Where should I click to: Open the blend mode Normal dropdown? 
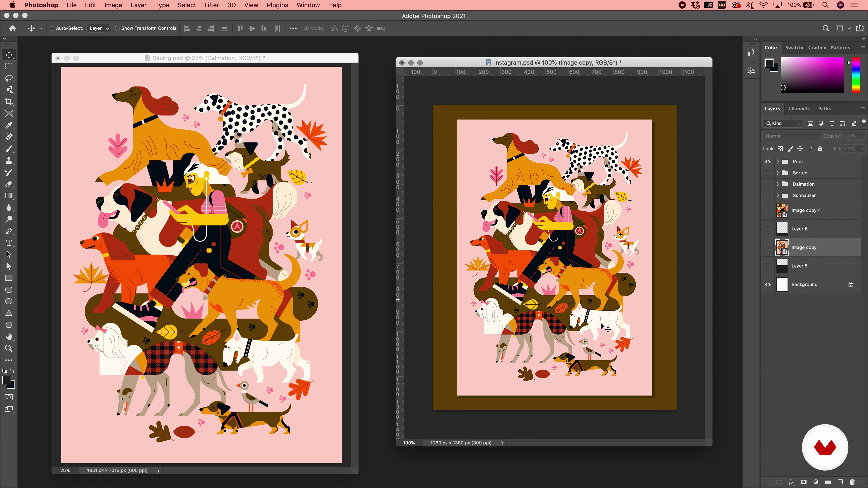pyautogui.click(x=792, y=136)
